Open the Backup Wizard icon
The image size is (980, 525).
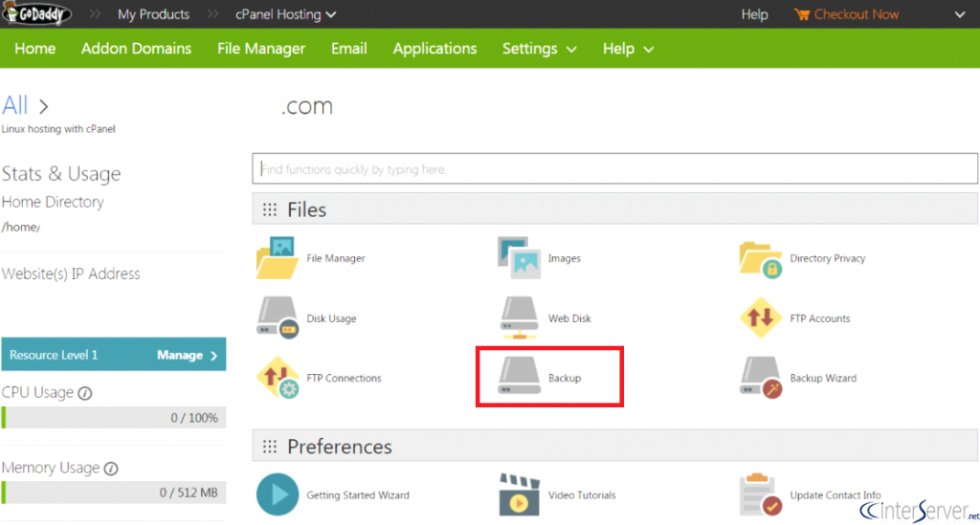click(761, 378)
